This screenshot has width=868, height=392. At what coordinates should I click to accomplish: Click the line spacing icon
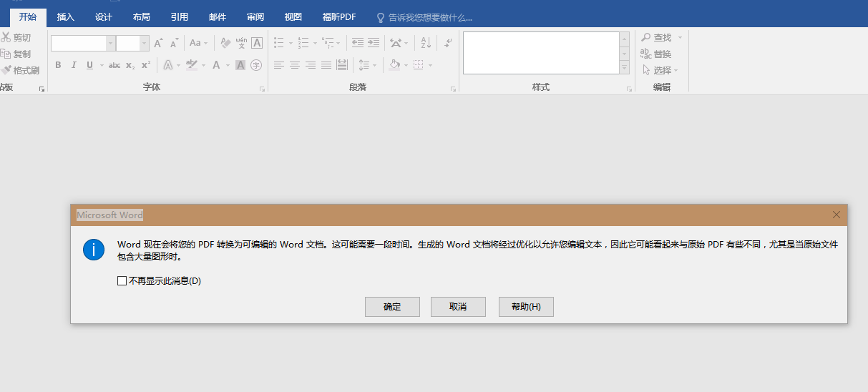point(364,65)
